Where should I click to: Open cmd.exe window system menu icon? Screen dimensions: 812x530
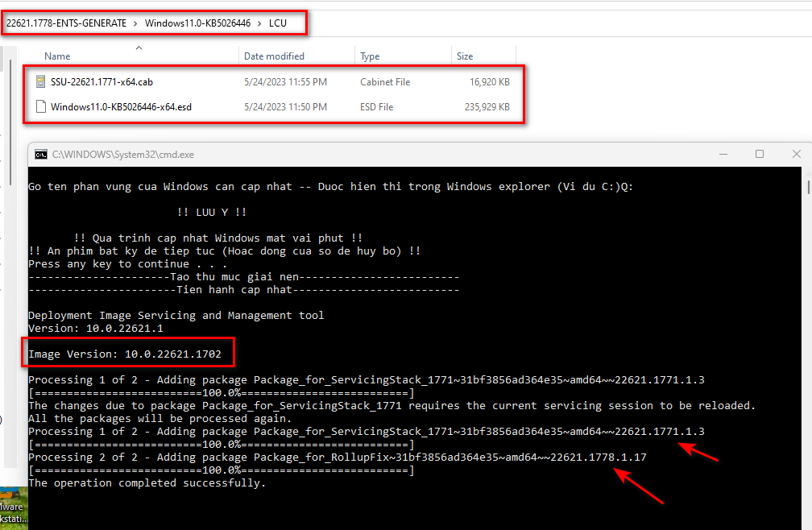pyautogui.click(x=41, y=154)
